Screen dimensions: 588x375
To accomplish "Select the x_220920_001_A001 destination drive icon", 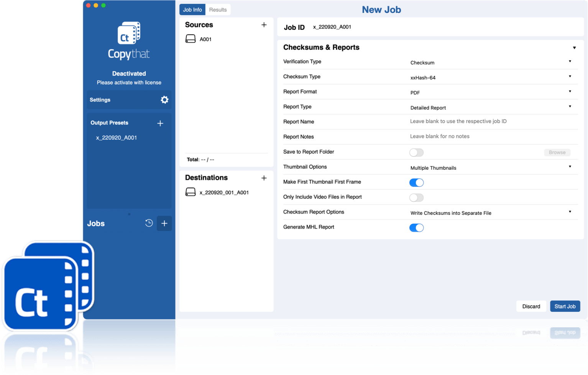I will pos(191,192).
